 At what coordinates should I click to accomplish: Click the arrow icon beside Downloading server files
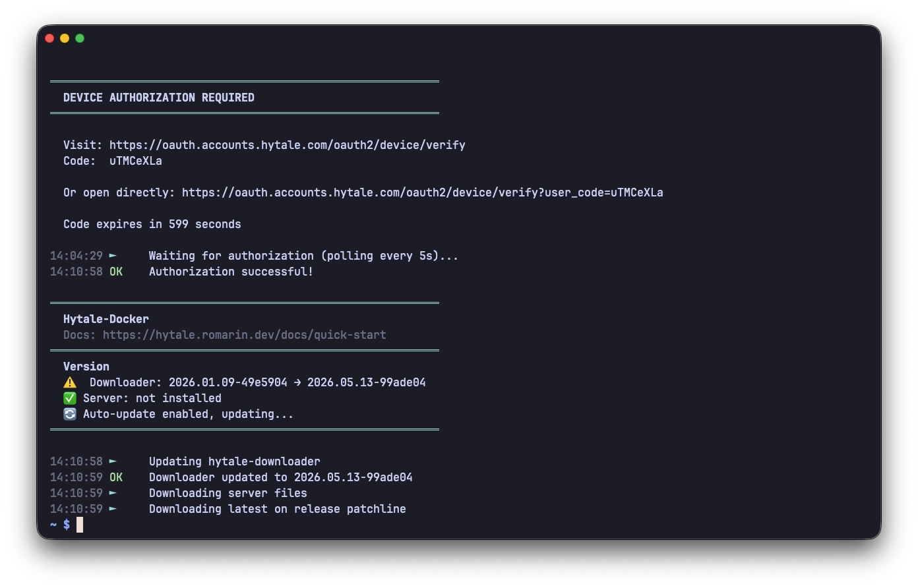pyautogui.click(x=113, y=493)
